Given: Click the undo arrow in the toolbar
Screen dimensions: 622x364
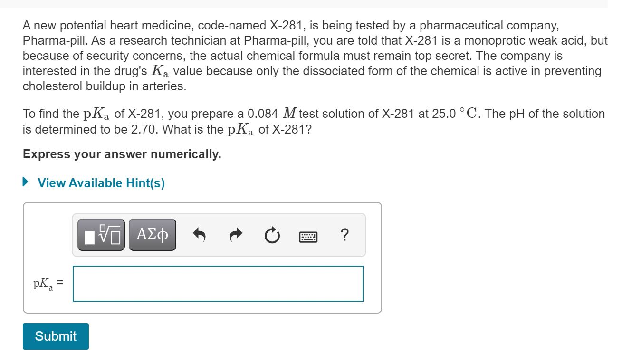Looking at the screenshot, I should pos(200,234).
